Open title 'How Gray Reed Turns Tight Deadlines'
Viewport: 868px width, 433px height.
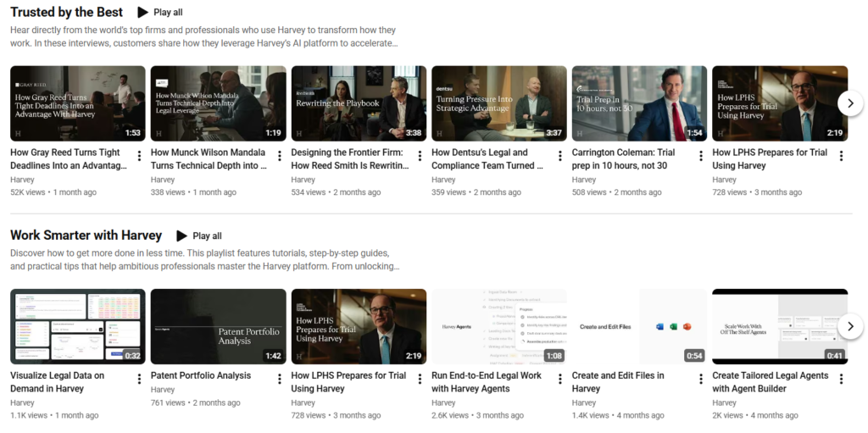point(69,159)
